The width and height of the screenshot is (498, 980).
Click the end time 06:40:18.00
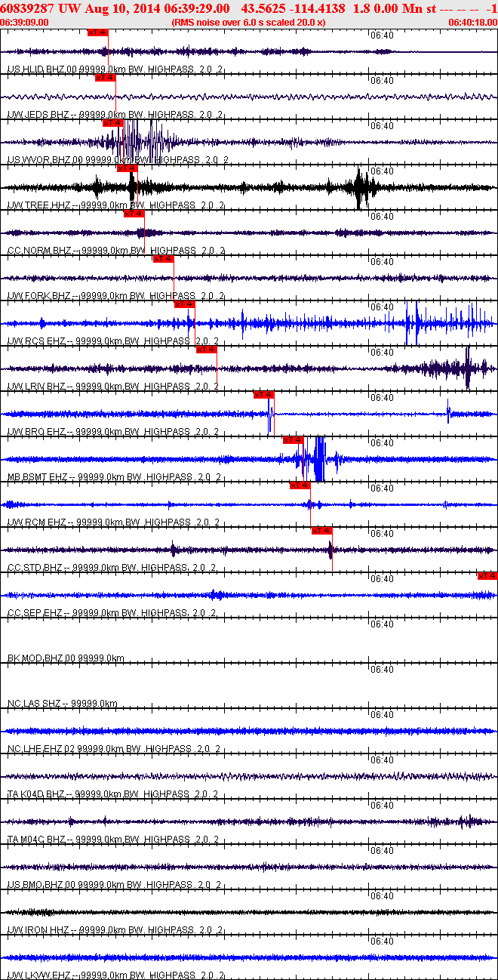pos(472,23)
